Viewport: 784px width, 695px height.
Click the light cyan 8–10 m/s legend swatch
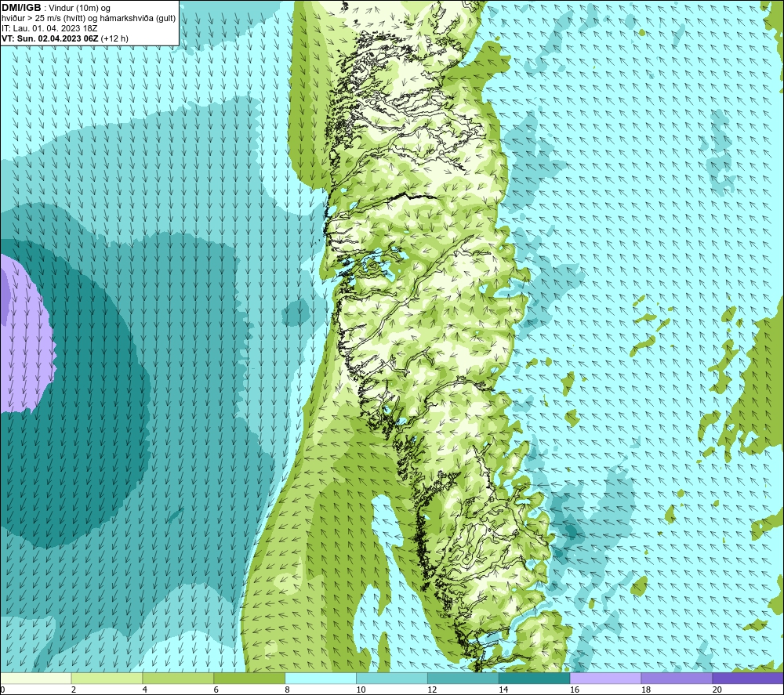pos(321,678)
